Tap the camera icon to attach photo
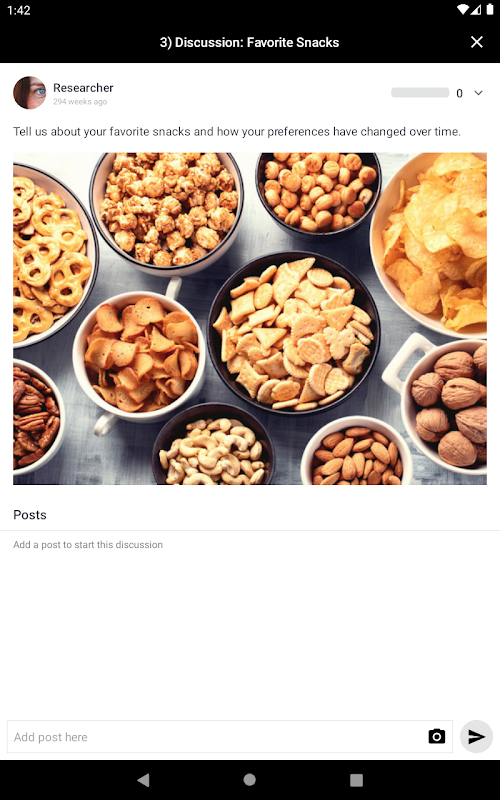This screenshot has width=500, height=800. coord(436,736)
